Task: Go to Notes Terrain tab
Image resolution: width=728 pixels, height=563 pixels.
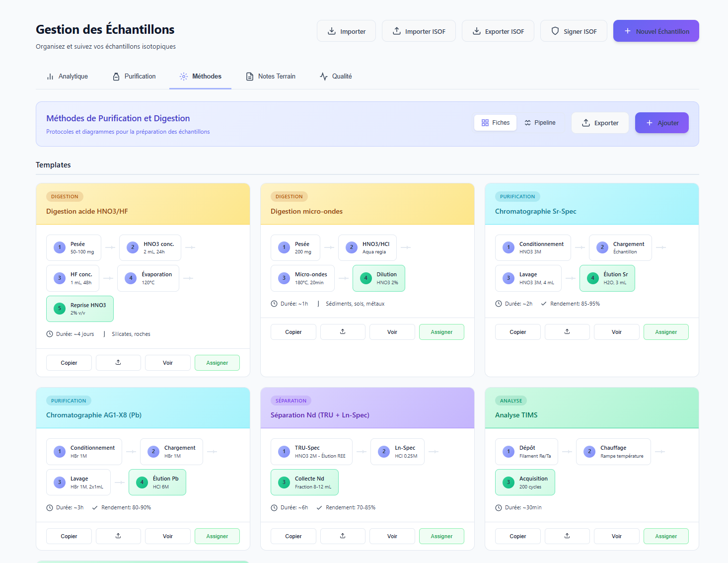Action: pos(271,77)
